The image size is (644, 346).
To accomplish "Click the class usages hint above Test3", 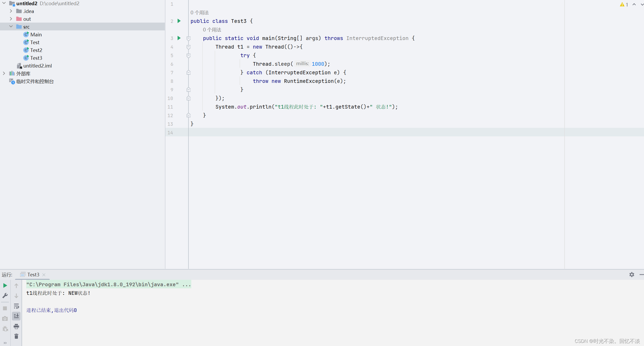I will pyautogui.click(x=200, y=13).
